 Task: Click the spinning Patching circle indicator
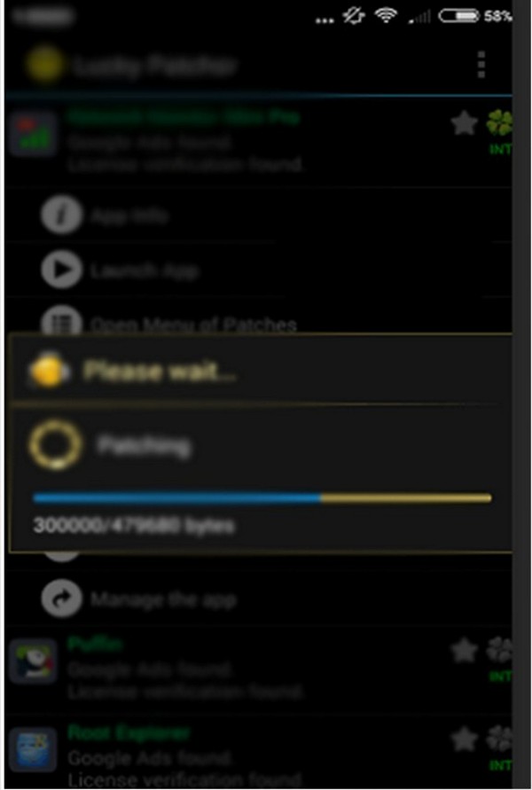(55, 445)
